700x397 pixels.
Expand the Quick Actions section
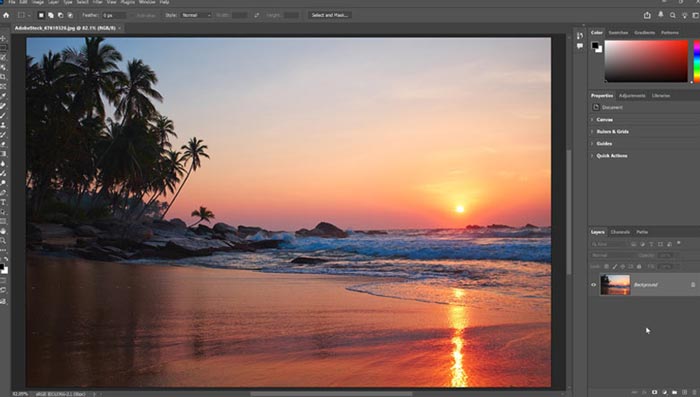click(x=592, y=156)
